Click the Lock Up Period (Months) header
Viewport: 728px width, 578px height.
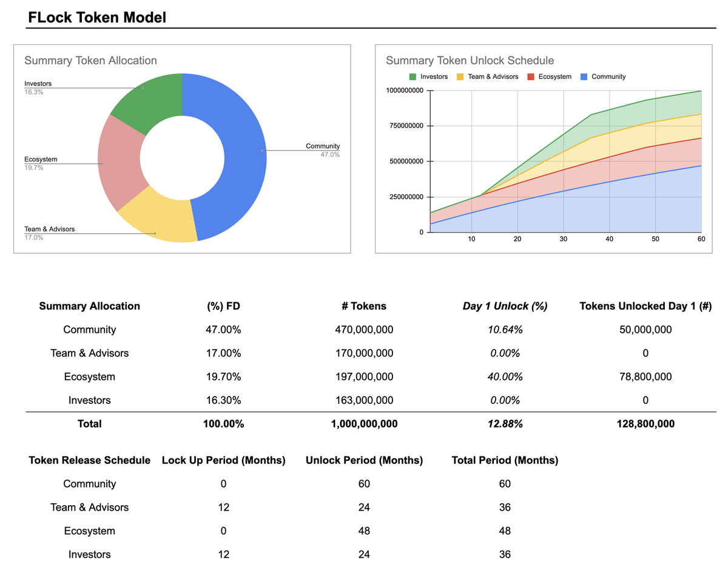[x=223, y=460]
